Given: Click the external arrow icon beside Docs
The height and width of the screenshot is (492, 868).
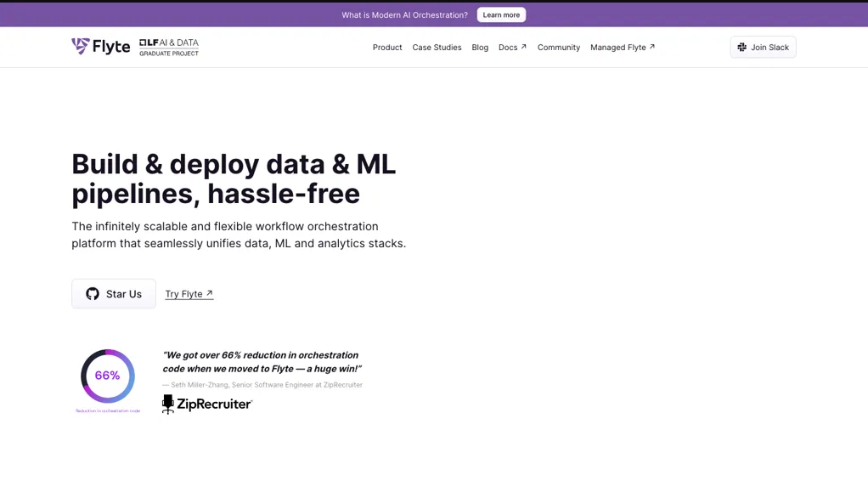Looking at the screenshot, I should 524,47.
